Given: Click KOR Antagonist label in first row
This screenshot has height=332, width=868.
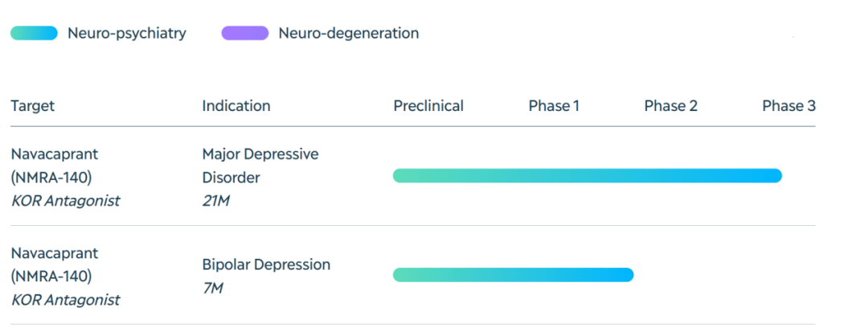Looking at the screenshot, I should tap(65, 201).
